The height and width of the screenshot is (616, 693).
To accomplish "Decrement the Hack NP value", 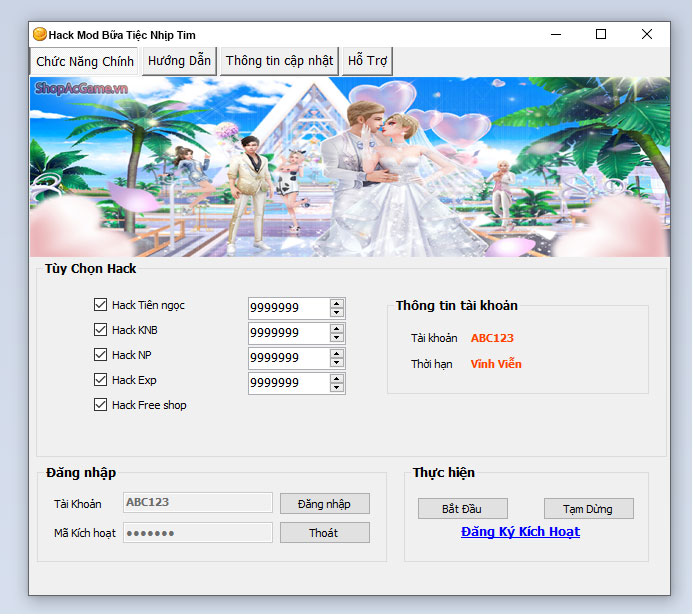I will pyautogui.click(x=337, y=362).
